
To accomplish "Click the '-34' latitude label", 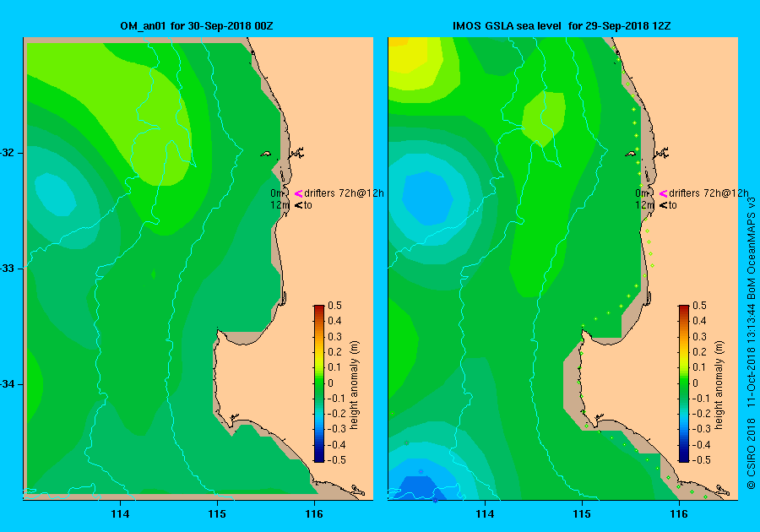I will click(8, 384).
